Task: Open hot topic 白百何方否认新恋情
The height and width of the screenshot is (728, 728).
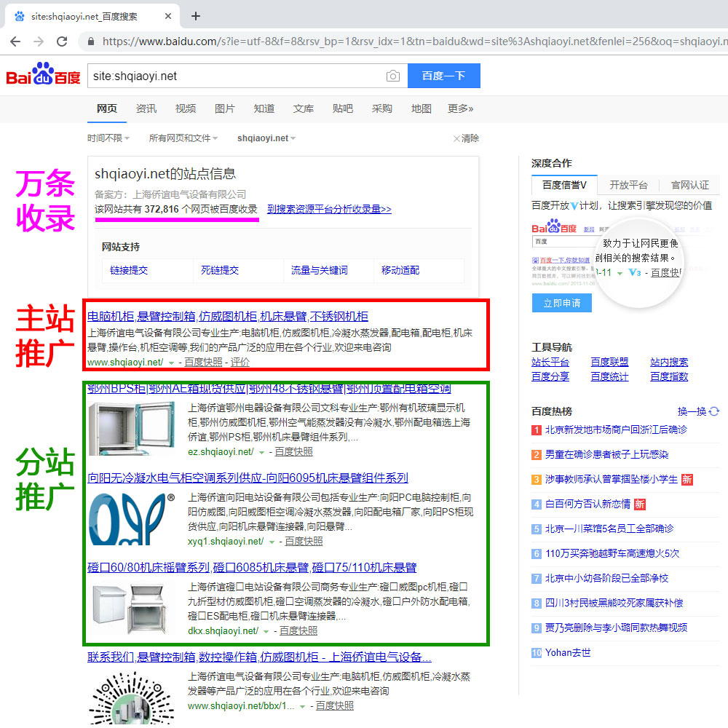Action: [587, 505]
